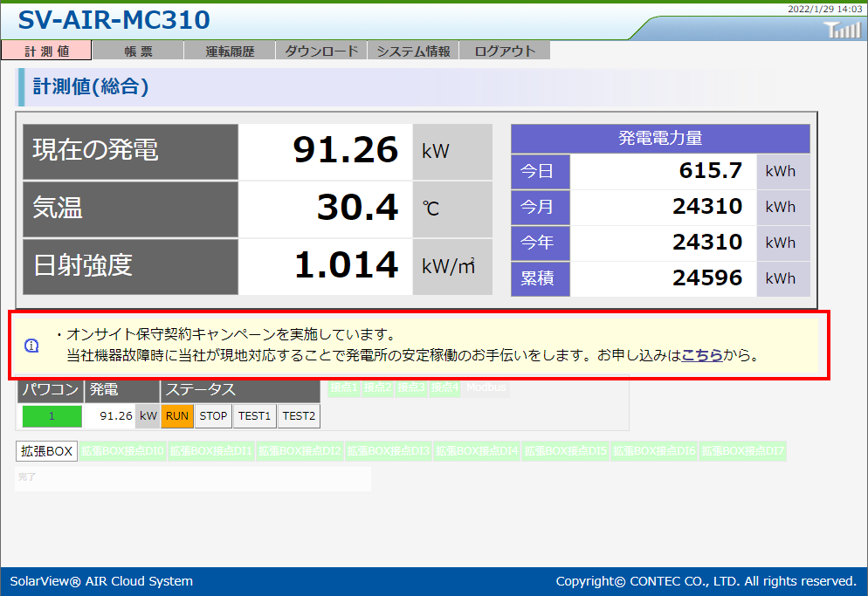The width and height of the screenshot is (868, 596).
Task: Click the 現在の発電 value 91.26
Action: pyautogui.click(x=345, y=150)
